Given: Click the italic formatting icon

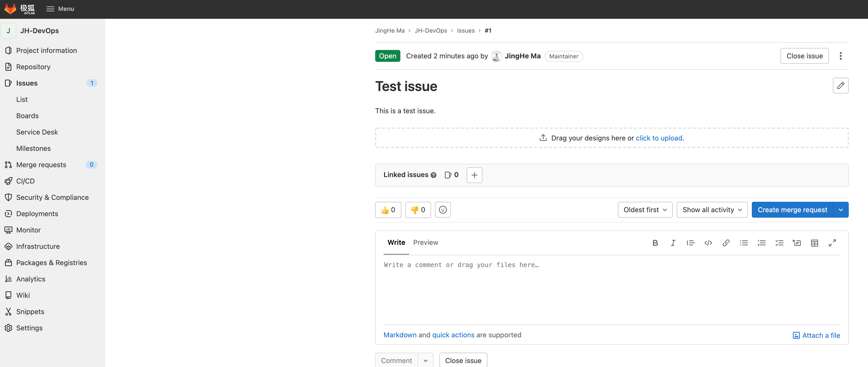Looking at the screenshot, I should [673, 243].
